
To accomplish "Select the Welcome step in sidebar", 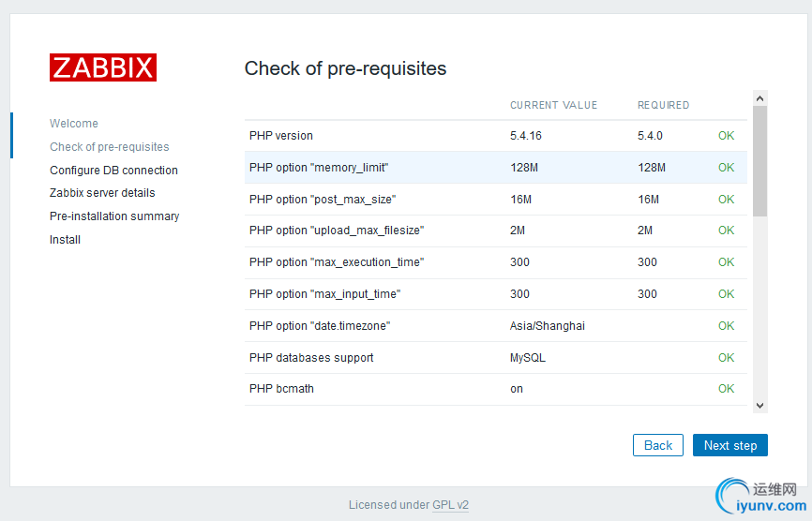I will pyautogui.click(x=74, y=124).
